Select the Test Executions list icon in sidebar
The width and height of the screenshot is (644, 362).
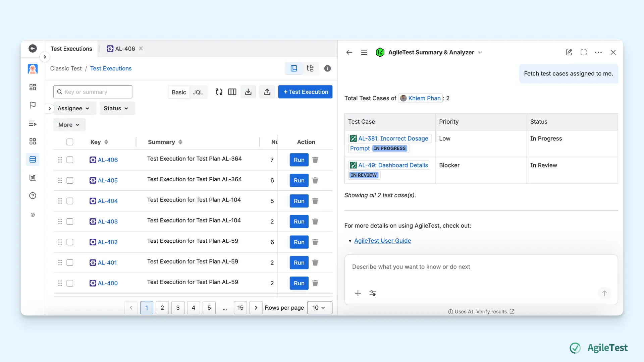coord(33,160)
